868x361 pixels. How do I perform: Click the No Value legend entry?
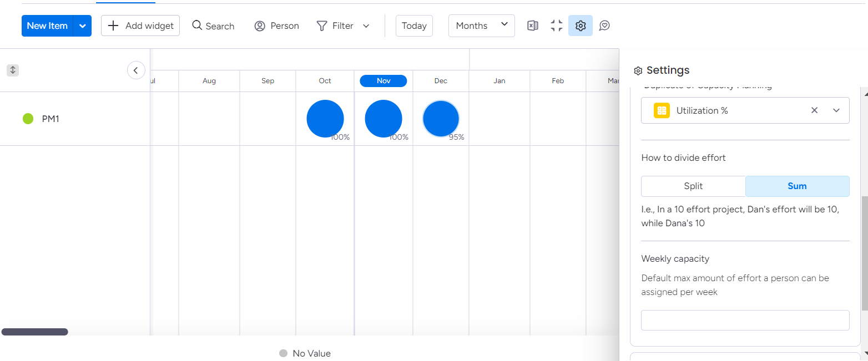click(305, 353)
